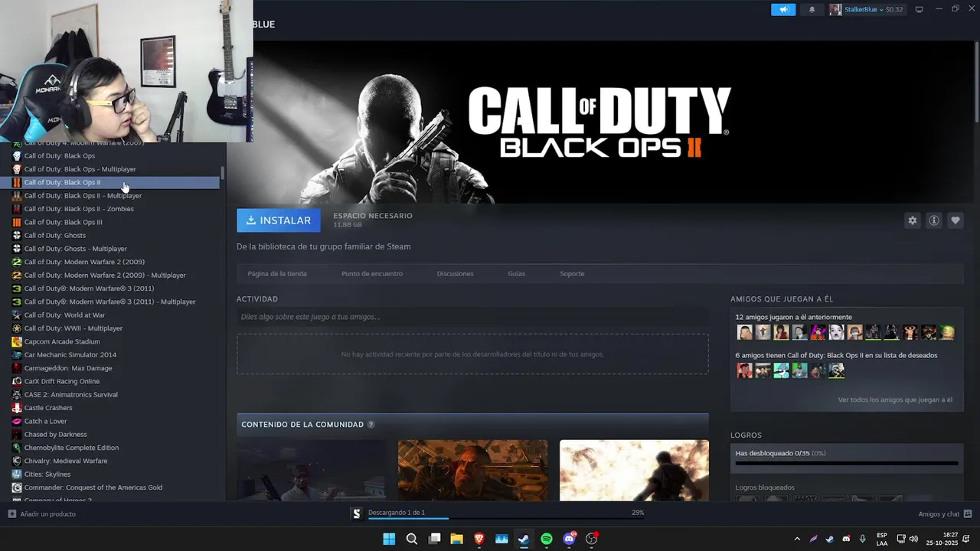Open Steam announcements megaphone icon
980x551 pixels.
point(783,9)
